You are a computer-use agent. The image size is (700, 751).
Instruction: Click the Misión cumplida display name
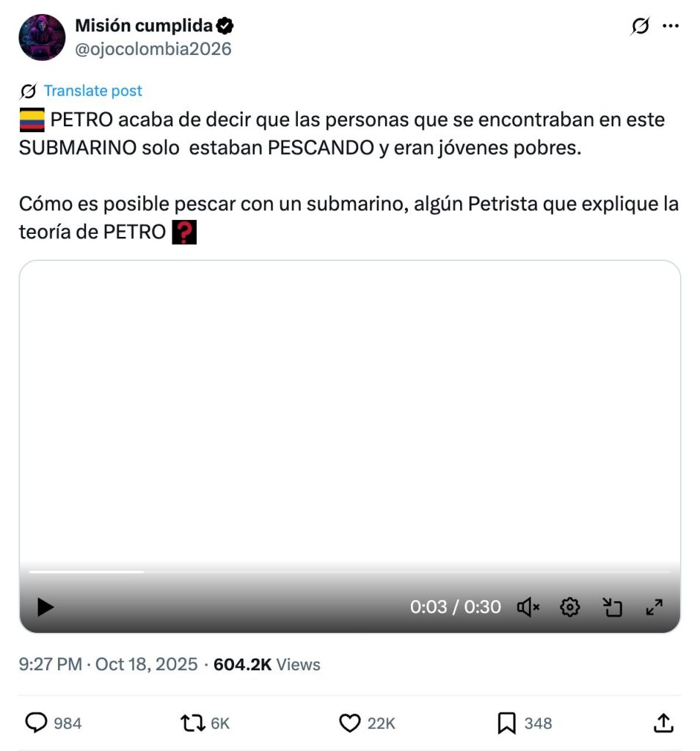144,26
